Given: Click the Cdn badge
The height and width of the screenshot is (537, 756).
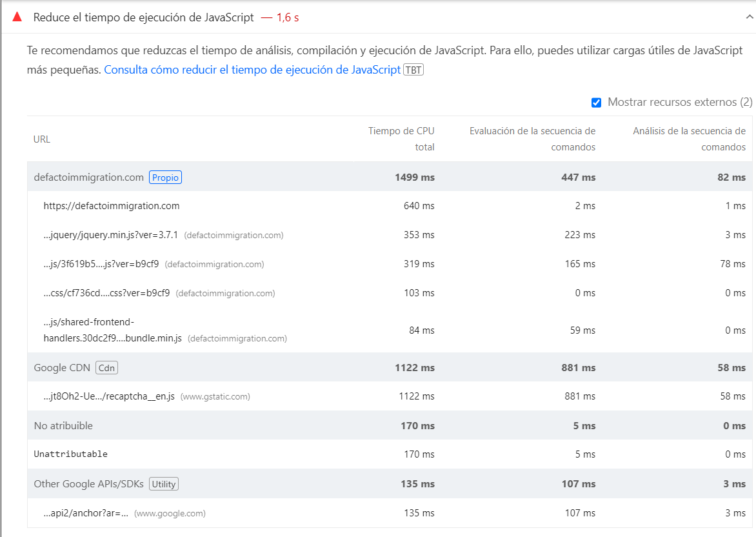Looking at the screenshot, I should [106, 368].
